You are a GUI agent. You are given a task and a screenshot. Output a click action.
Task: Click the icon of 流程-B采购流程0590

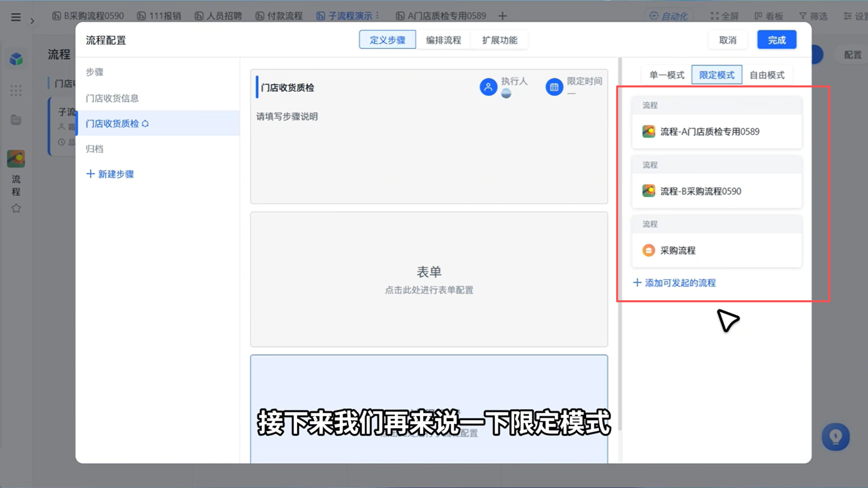click(x=649, y=191)
